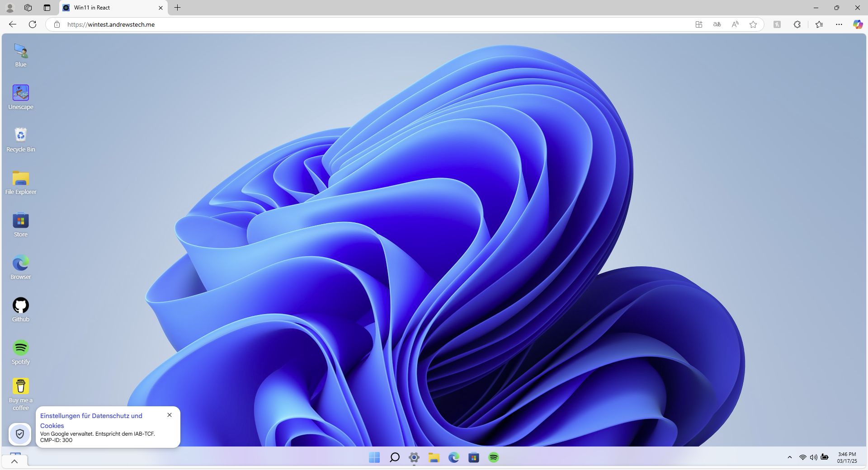Click the battery tray icon
This screenshot has height=470, width=868.
[825, 457]
